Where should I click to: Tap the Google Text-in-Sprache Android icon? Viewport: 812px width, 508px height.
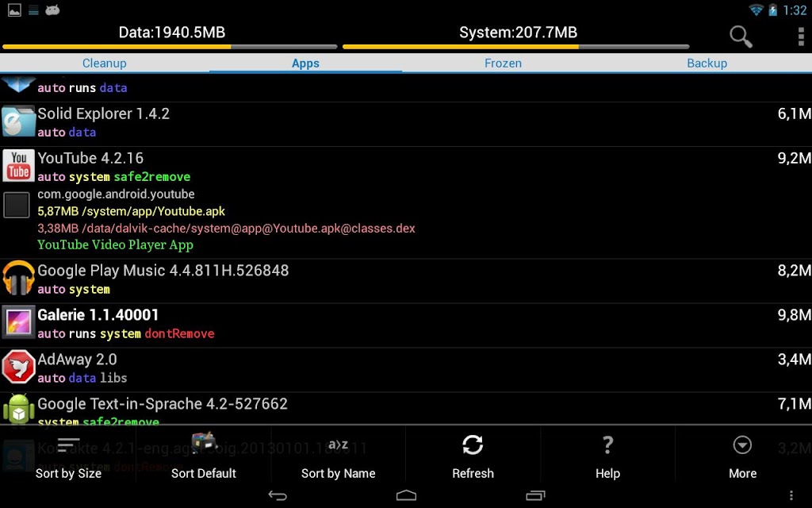pyautogui.click(x=19, y=410)
